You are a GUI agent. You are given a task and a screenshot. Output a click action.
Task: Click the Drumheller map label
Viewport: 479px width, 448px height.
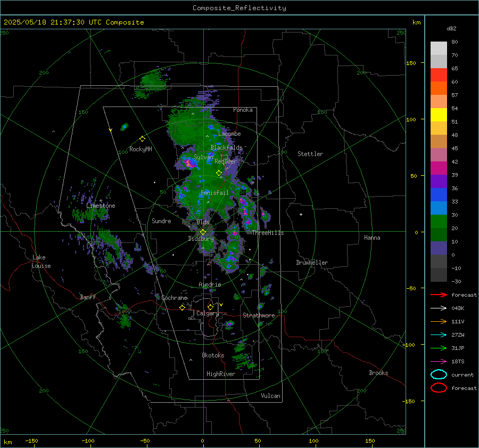(312, 263)
